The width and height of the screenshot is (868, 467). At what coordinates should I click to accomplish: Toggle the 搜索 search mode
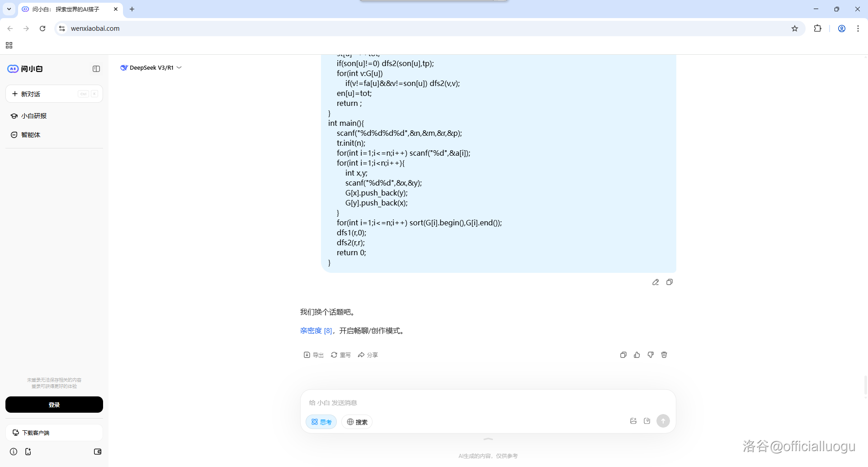(x=357, y=422)
